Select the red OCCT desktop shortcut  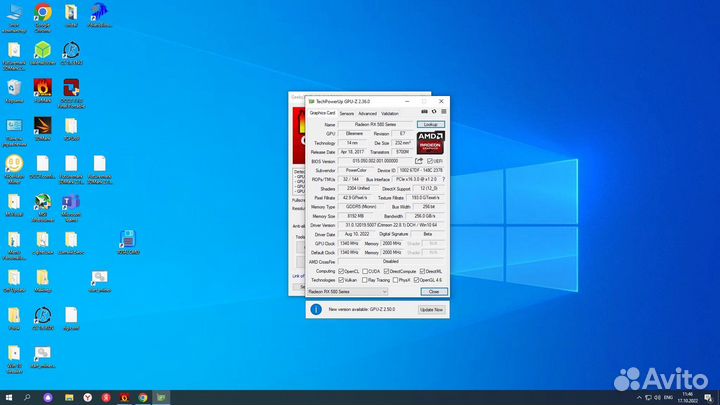tap(71, 94)
